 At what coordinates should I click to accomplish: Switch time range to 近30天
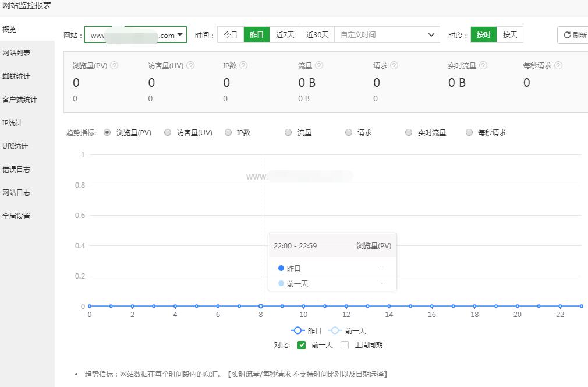(x=317, y=34)
